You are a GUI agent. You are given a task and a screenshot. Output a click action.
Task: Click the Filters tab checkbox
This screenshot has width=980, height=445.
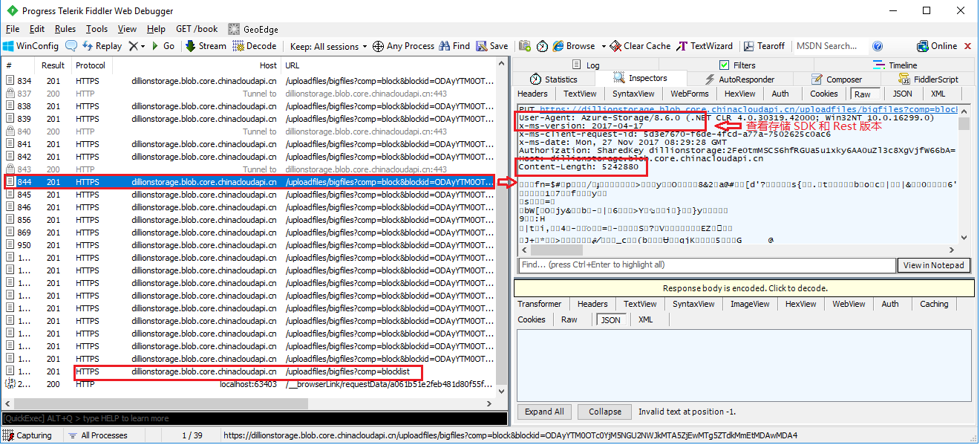(x=725, y=65)
